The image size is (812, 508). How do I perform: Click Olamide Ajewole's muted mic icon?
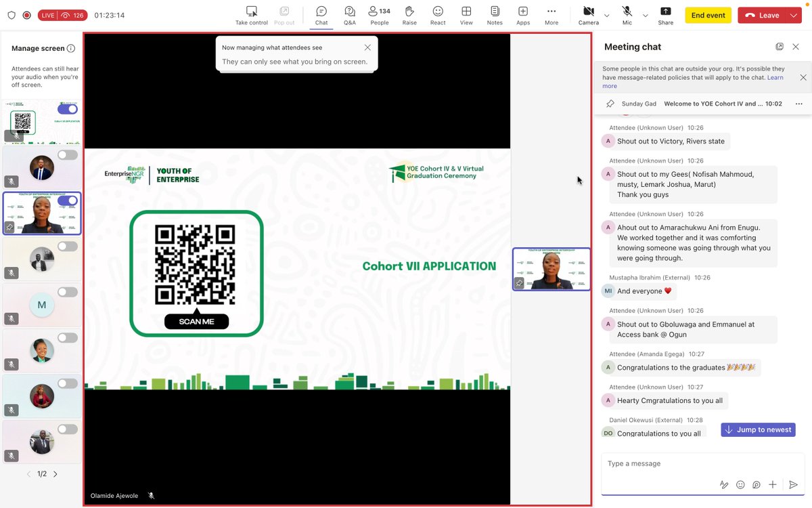tap(151, 496)
